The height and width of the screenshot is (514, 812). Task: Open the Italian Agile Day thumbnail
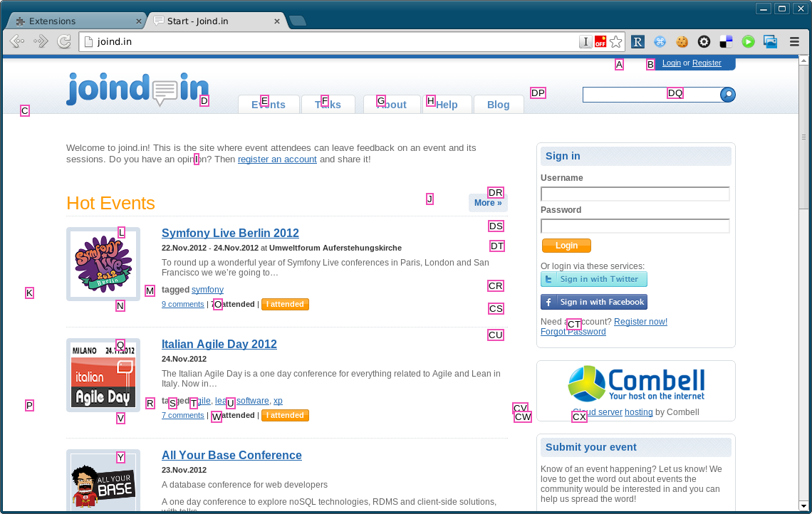pyautogui.click(x=103, y=375)
